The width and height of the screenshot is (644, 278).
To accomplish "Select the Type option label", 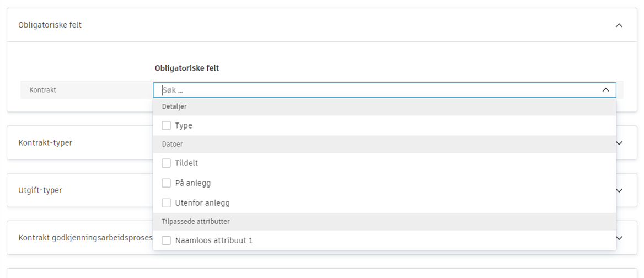I will [x=184, y=126].
